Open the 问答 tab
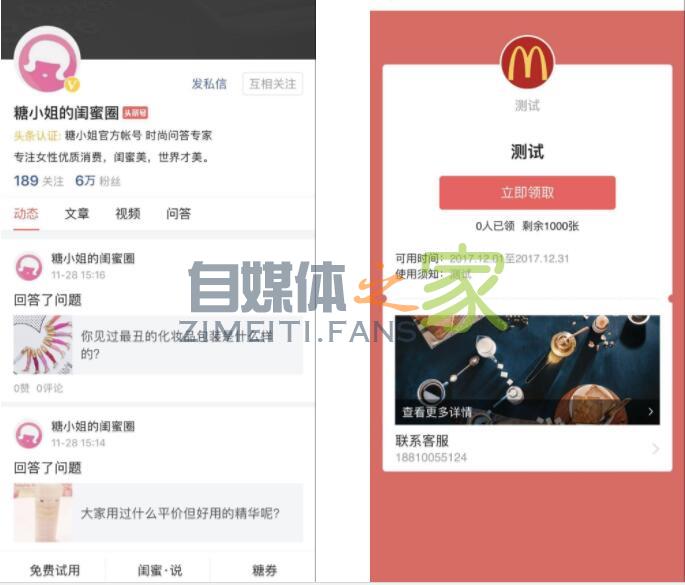Image resolution: width=685 pixels, height=585 pixels. click(x=178, y=214)
